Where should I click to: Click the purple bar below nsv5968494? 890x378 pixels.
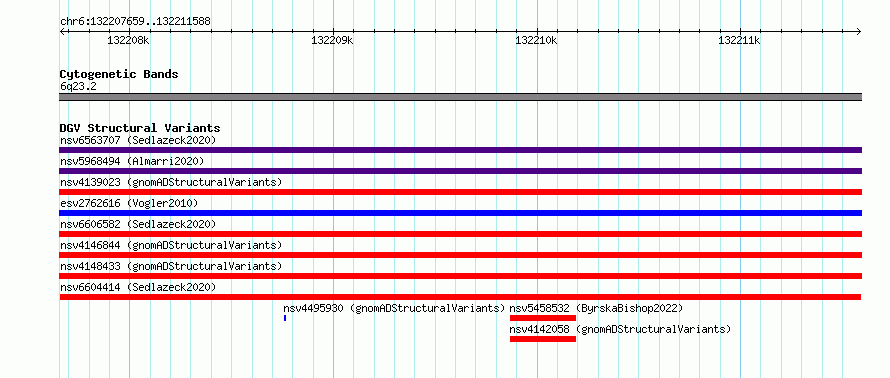(x=460, y=171)
